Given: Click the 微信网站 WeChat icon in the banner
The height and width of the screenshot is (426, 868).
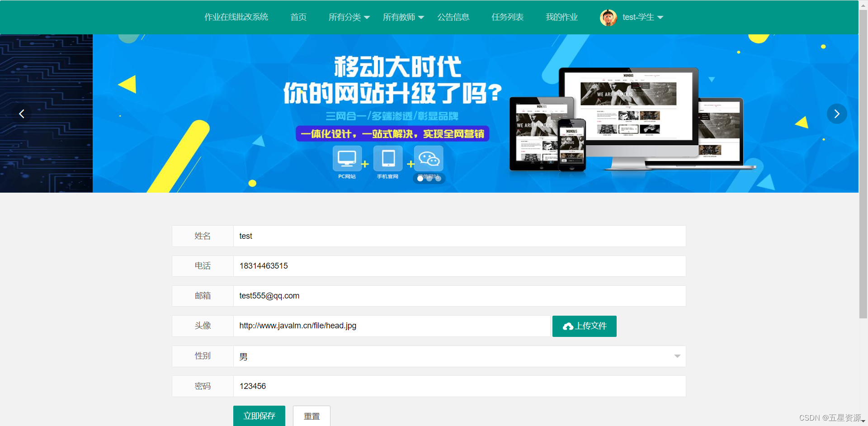Looking at the screenshot, I should pyautogui.click(x=428, y=159).
